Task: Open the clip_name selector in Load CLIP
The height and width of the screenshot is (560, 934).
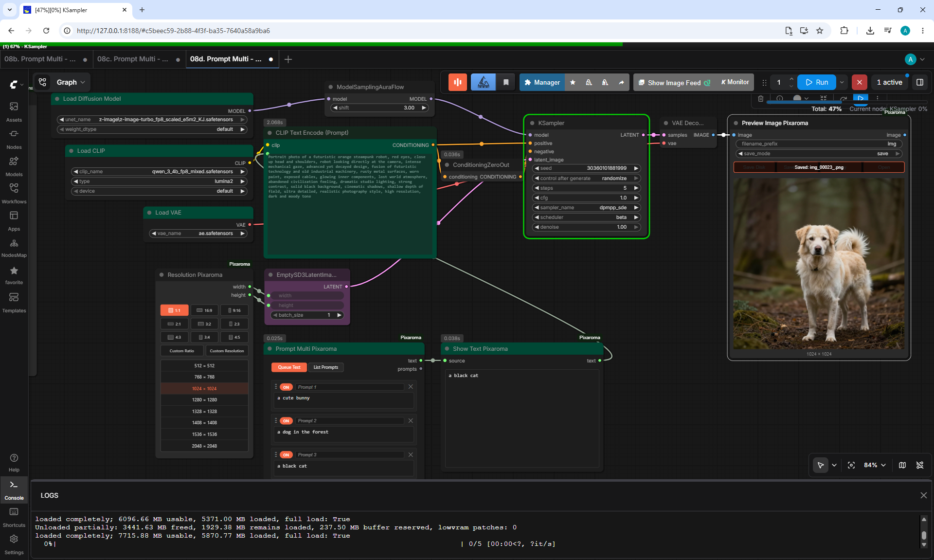Action: point(159,172)
